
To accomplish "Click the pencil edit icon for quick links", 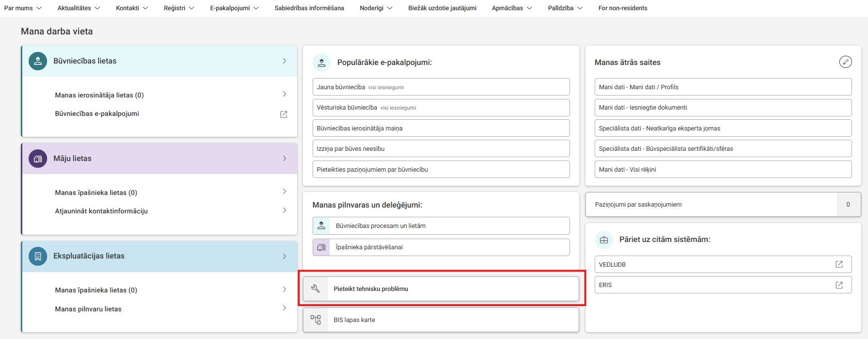I will [x=845, y=62].
